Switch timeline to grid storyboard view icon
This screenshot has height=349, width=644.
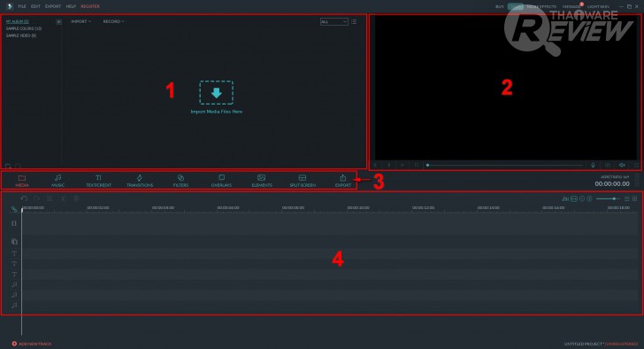coord(634,198)
